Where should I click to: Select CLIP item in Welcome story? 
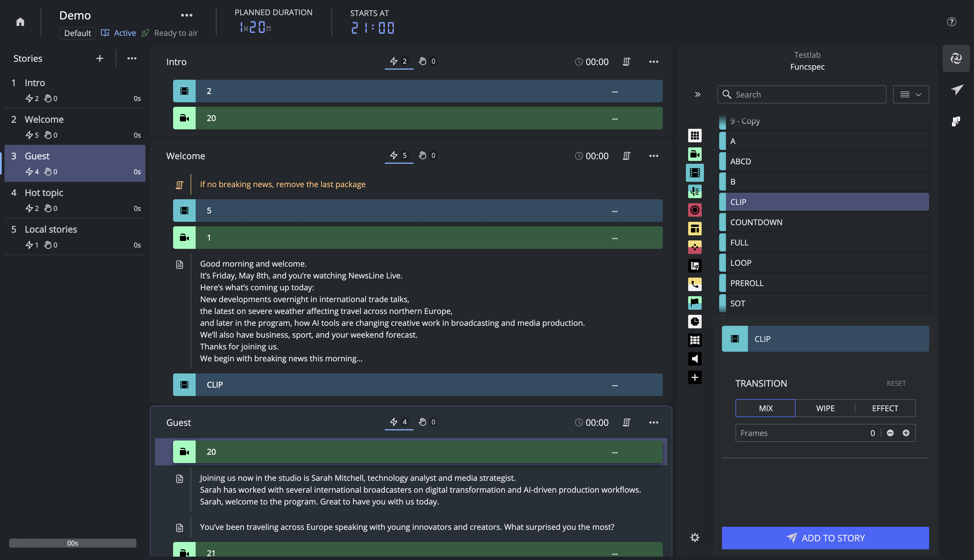pyautogui.click(x=418, y=385)
